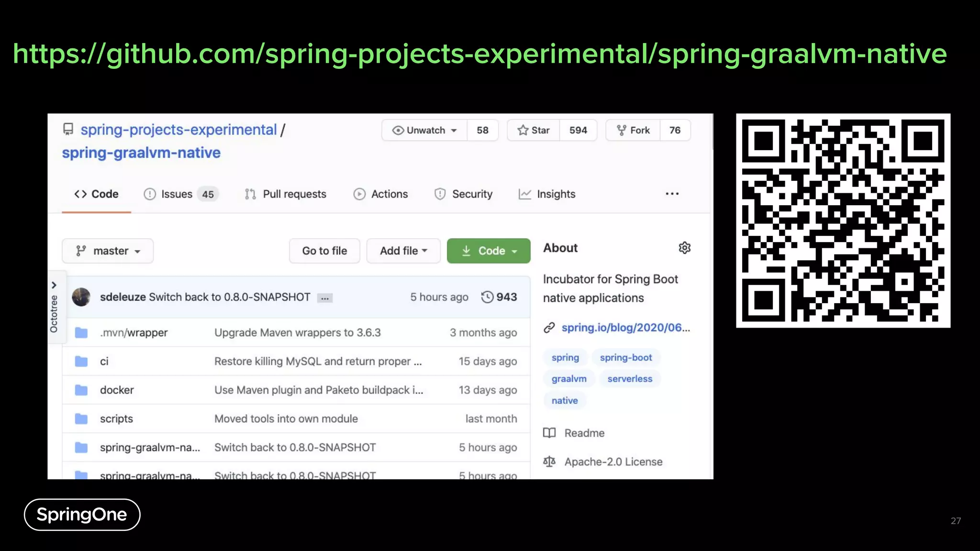This screenshot has width=980, height=551.
Task: Click the watchers count 58
Action: (x=482, y=130)
